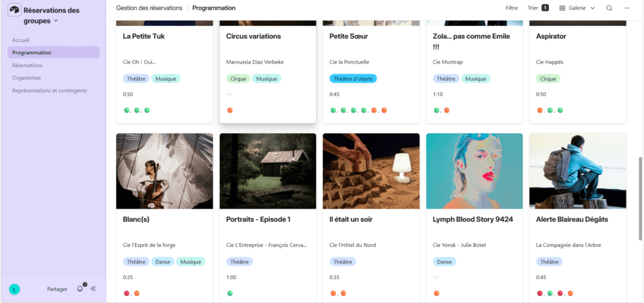Click the Théâtre d'objets tag on Petite Sœur
The width and height of the screenshot is (644, 303).
(x=355, y=79)
